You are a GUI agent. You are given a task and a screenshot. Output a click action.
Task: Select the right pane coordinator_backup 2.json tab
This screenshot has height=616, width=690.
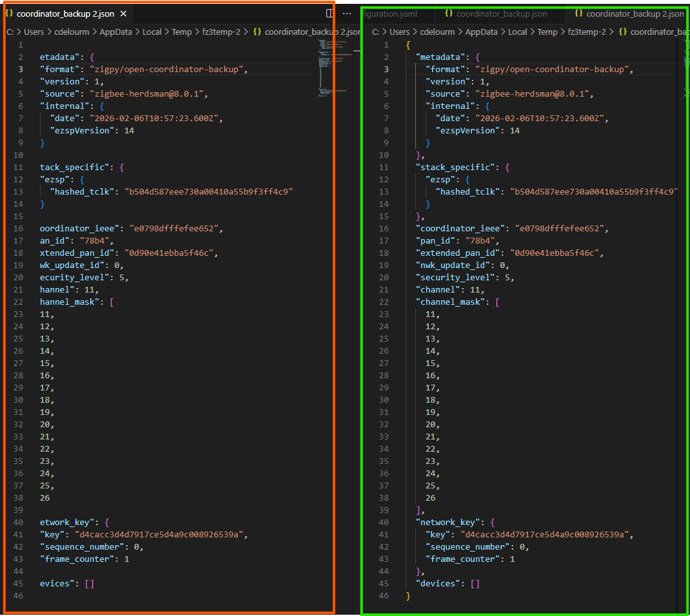click(629, 14)
